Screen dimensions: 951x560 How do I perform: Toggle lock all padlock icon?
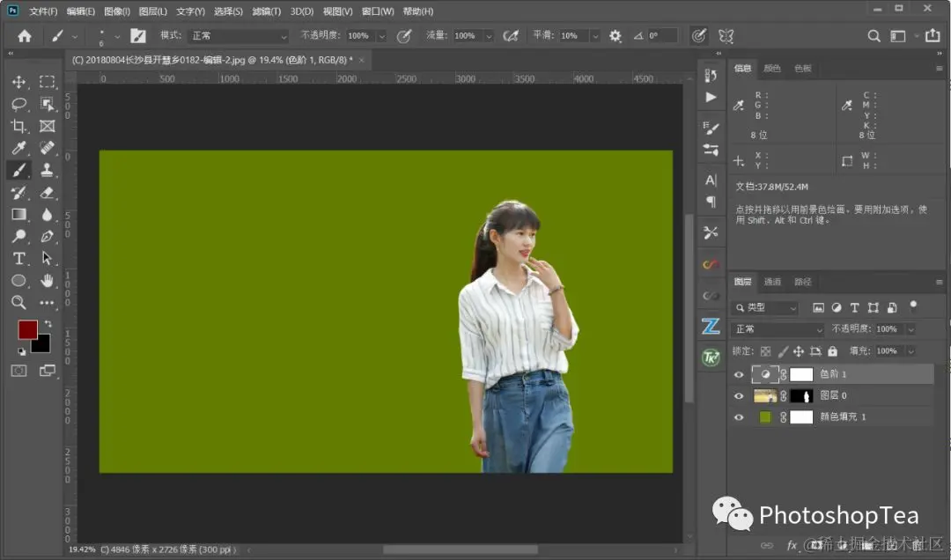pyautogui.click(x=833, y=350)
